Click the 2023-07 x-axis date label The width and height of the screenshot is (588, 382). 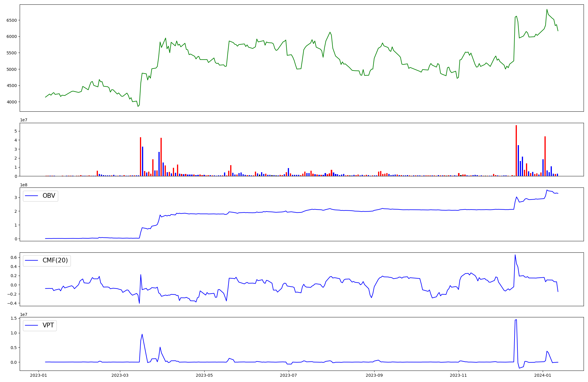(289, 375)
